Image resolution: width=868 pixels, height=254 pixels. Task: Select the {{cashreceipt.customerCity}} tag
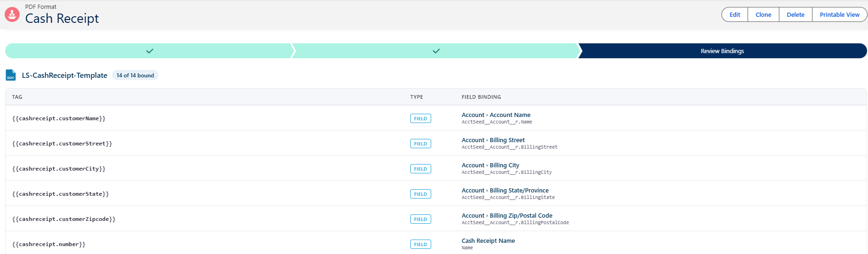coord(59,169)
